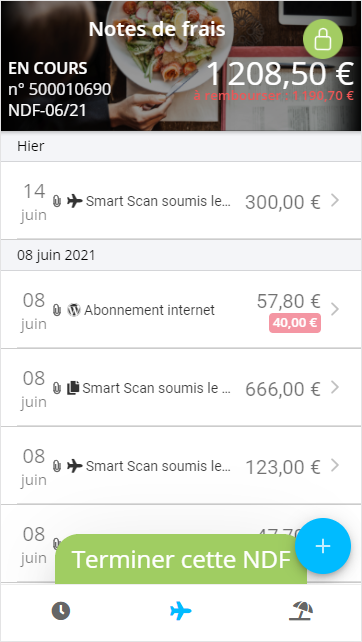Click paperclip icon on 123,00 € expense
The width and height of the screenshot is (362, 642).
(57, 466)
